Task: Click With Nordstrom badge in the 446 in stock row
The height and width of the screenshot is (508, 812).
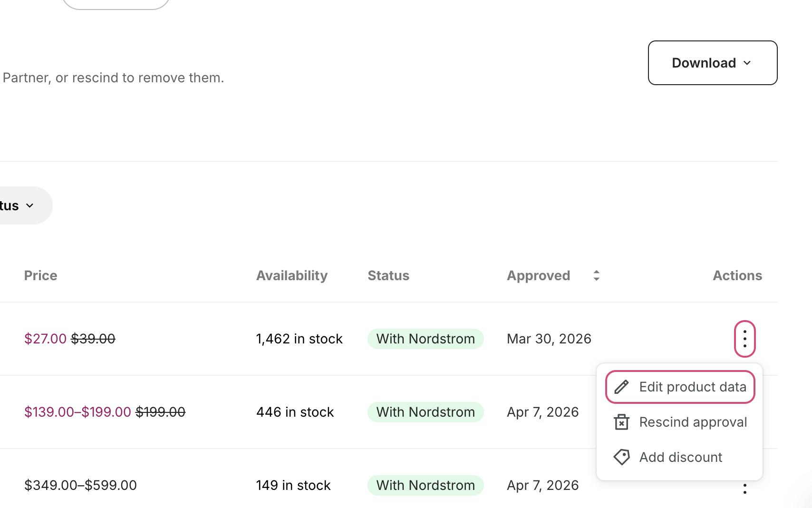Action: coord(425,412)
